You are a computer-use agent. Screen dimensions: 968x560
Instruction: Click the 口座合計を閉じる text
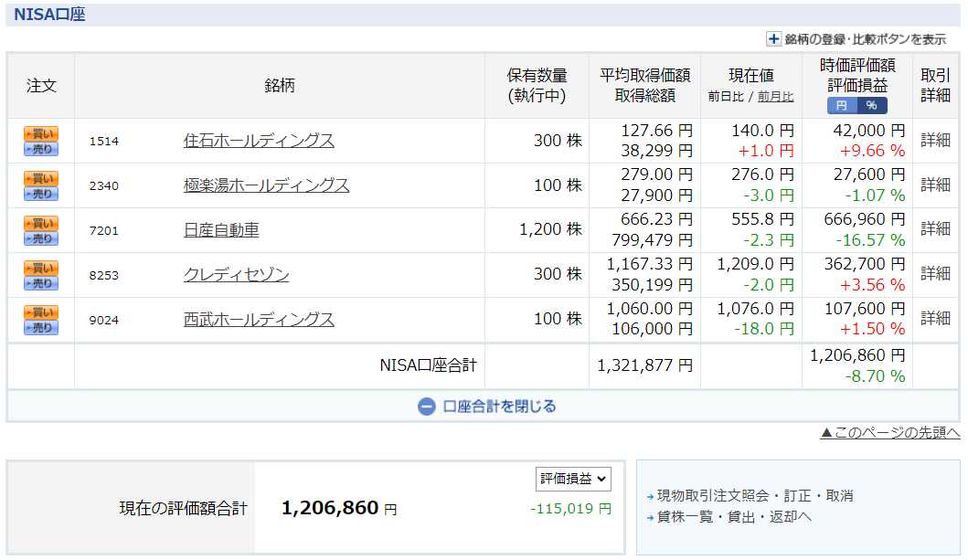(499, 407)
